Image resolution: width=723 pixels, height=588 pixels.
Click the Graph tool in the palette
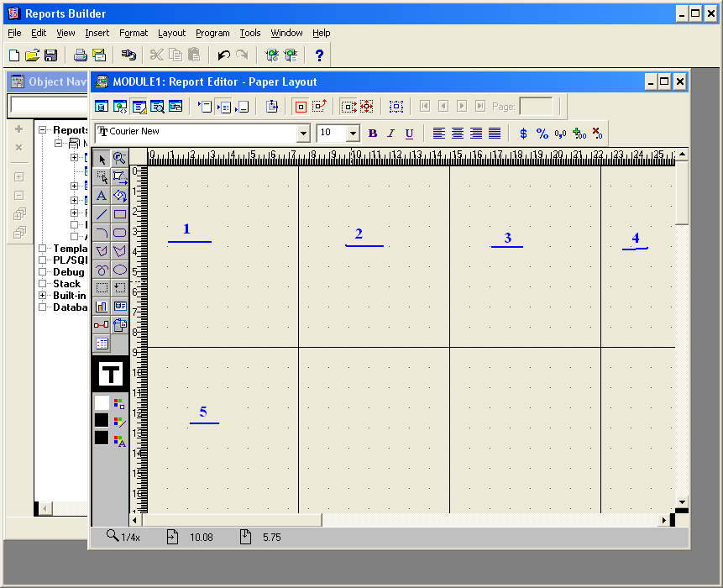pyautogui.click(x=102, y=307)
